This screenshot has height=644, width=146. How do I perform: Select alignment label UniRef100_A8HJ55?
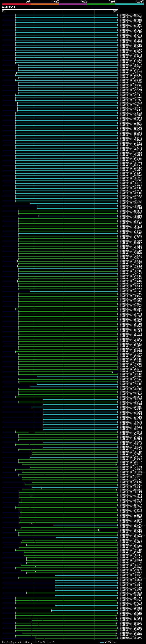131,419
